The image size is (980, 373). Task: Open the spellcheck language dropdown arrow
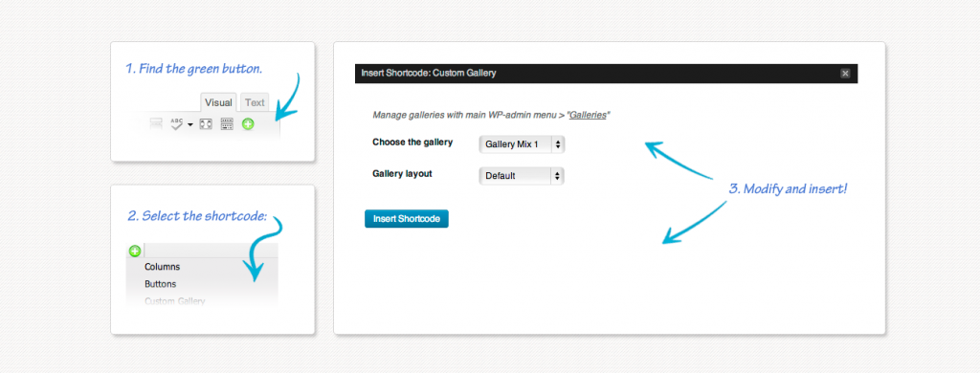(x=190, y=125)
